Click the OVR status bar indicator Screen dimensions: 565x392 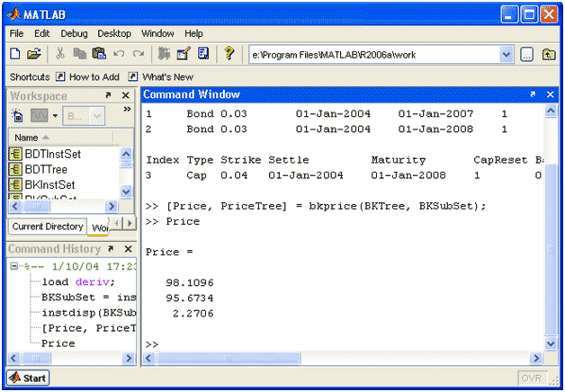tap(532, 378)
